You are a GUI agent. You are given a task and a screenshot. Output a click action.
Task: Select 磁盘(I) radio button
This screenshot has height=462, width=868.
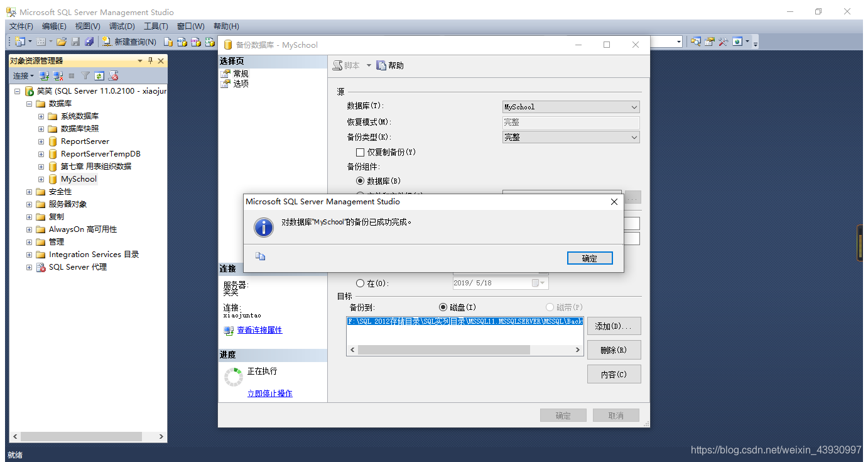tap(443, 307)
